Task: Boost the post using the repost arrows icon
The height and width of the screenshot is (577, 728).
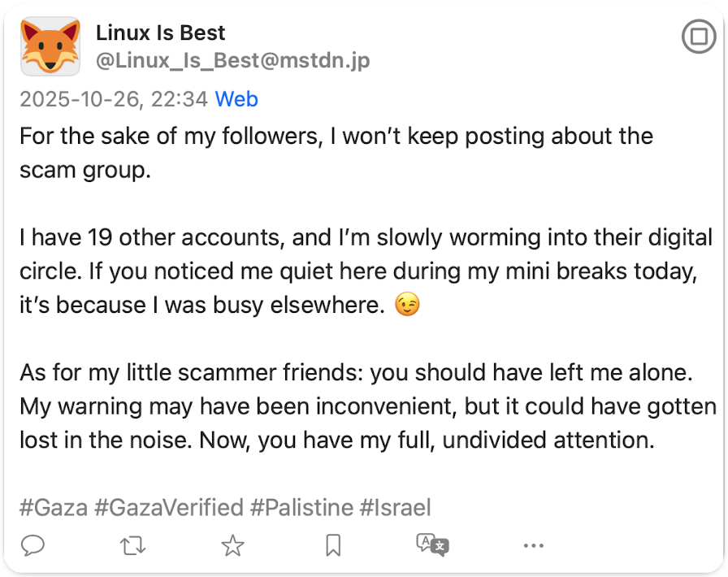Action: (x=132, y=545)
